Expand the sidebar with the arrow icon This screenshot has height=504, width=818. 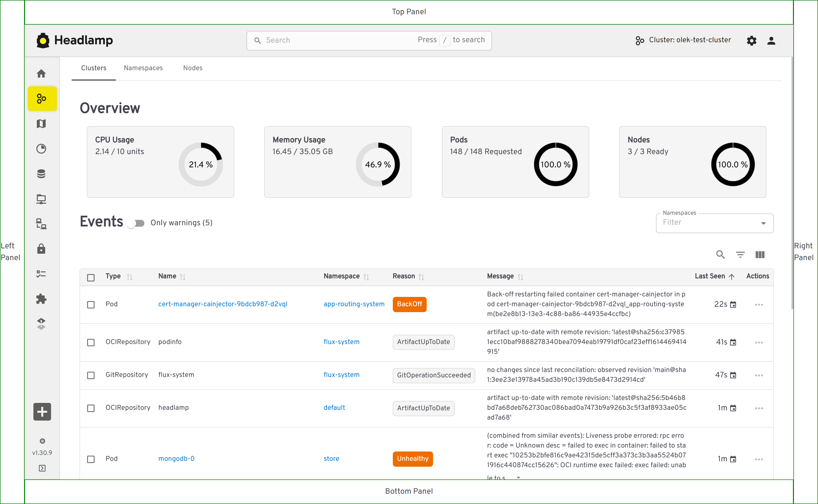pos(42,468)
